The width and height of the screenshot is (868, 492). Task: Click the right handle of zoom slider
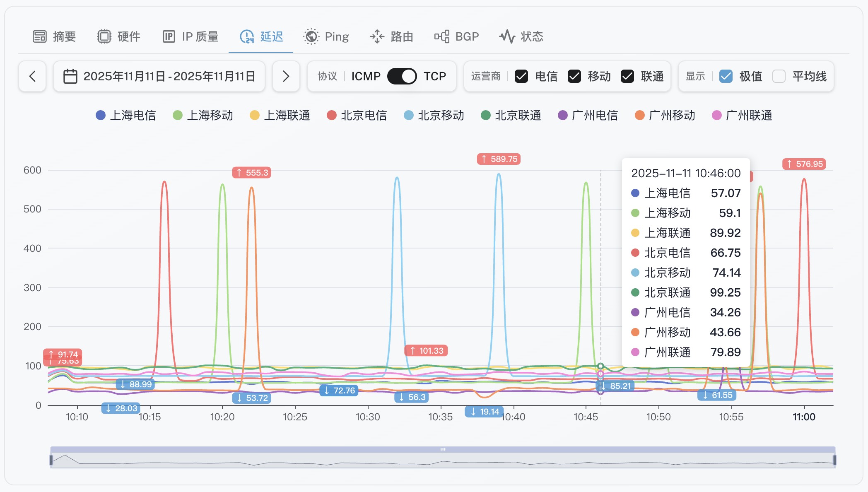click(834, 460)
